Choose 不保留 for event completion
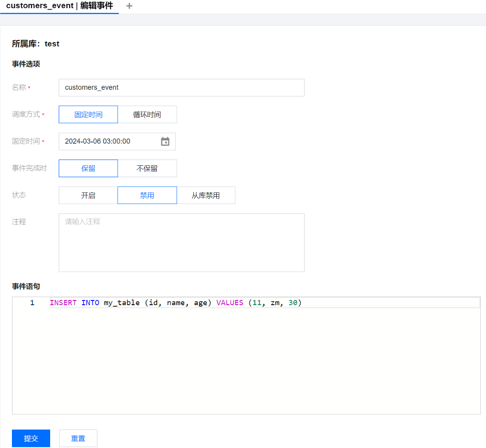This screenshot has width=486, height=448. click(147, 169)
